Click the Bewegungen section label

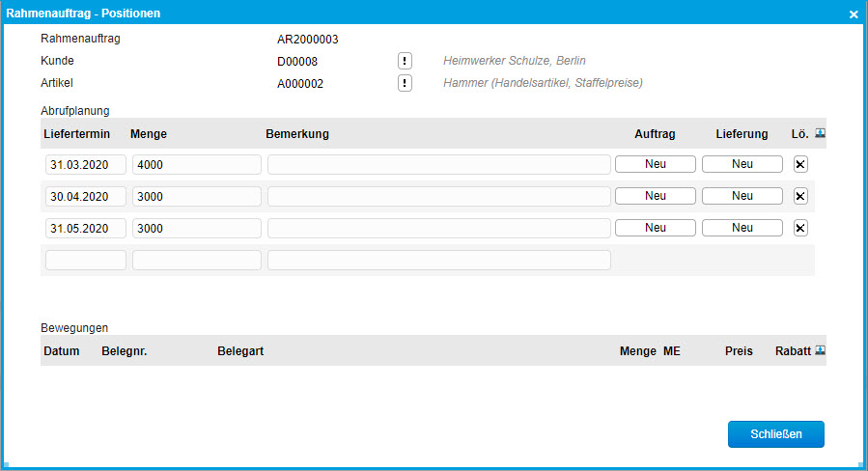pos(74,328)
